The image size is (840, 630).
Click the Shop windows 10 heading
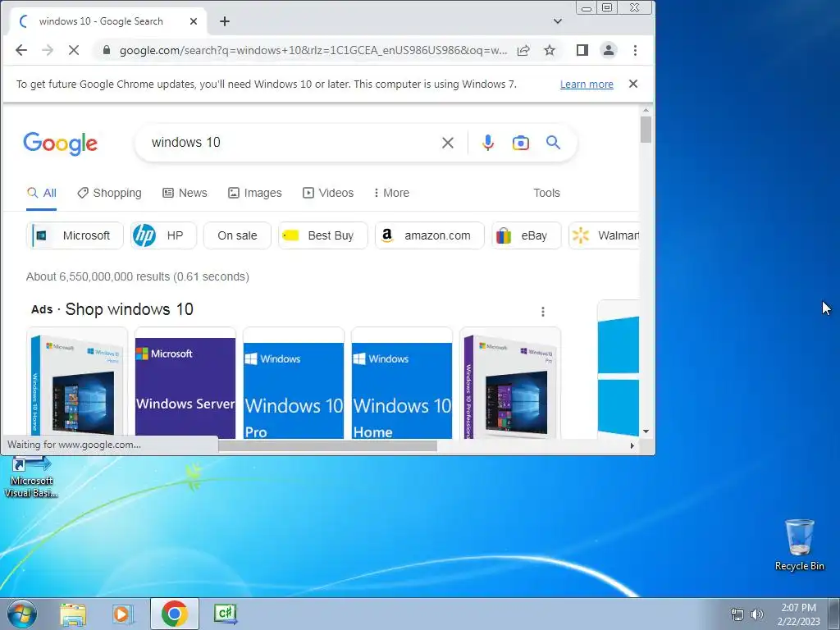[x=129, y=309]
